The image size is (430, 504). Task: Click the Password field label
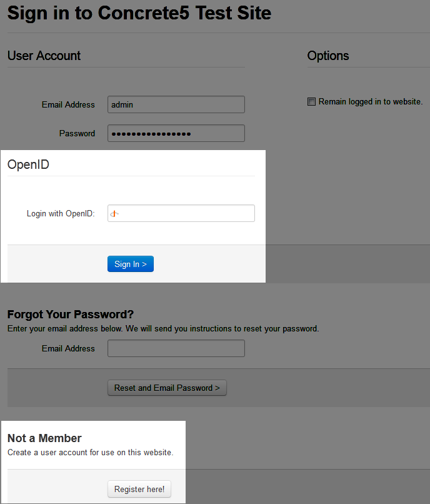[77, 133]
